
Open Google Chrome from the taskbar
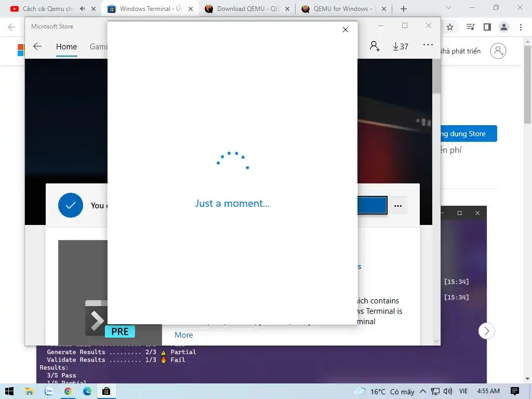68,392
